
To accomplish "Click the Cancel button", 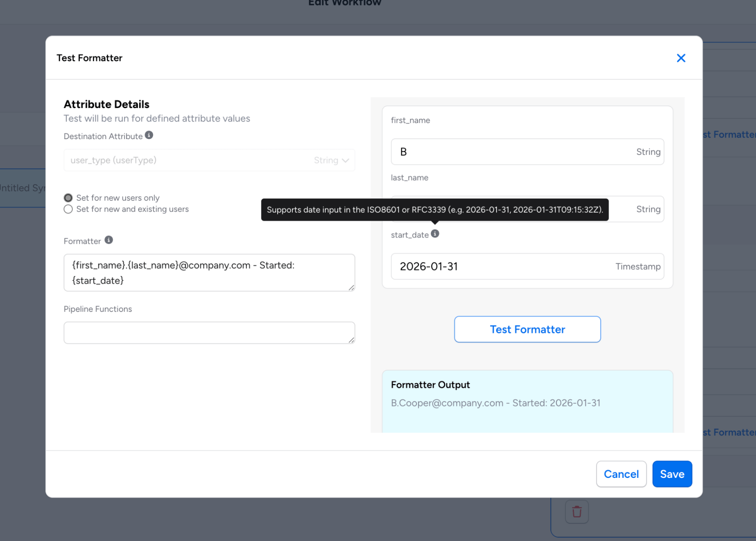I will (621, 474).
